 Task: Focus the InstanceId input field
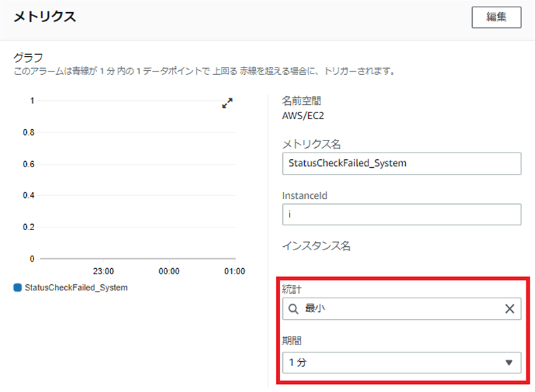coord(402,214)
